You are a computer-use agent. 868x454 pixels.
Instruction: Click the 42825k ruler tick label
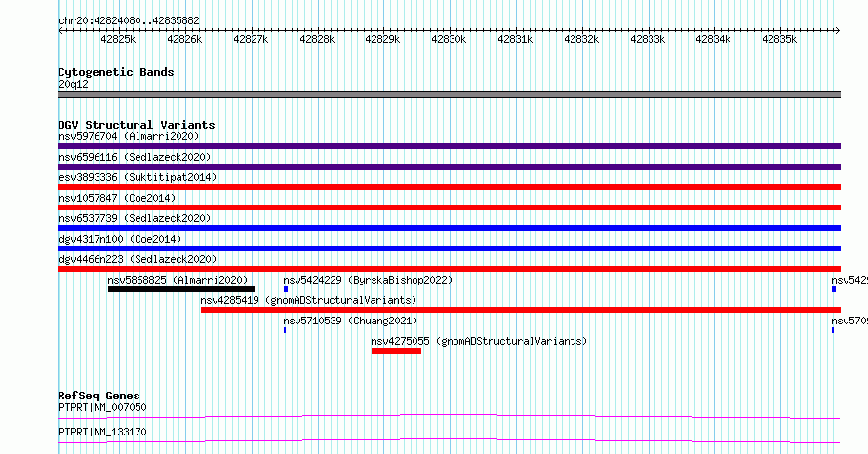(x=118, y=39)
